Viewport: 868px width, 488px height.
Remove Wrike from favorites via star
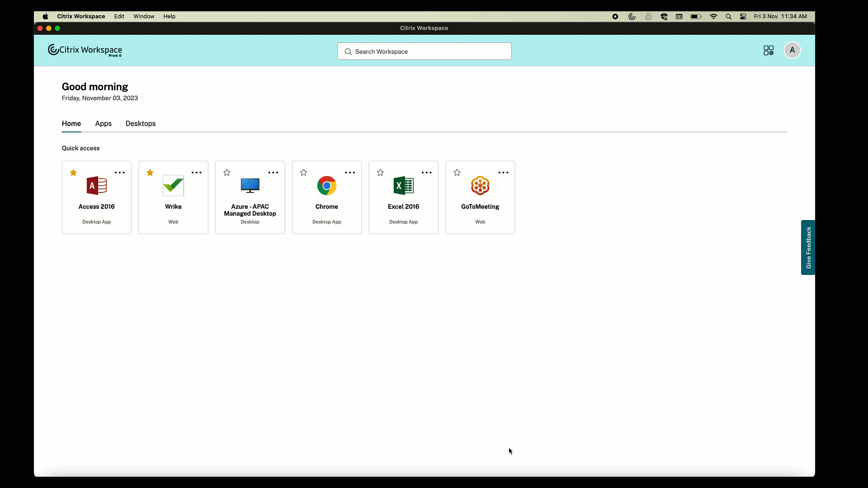click(150, 173)
